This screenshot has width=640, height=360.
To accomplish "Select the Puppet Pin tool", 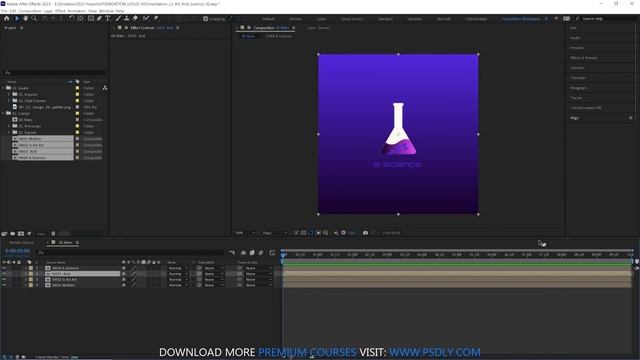I will (156, 18).
